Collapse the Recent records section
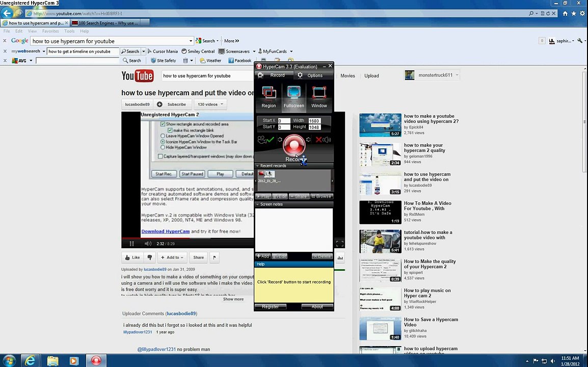The width and height of the screenshot is (588, 367). [x=258, y=166]
